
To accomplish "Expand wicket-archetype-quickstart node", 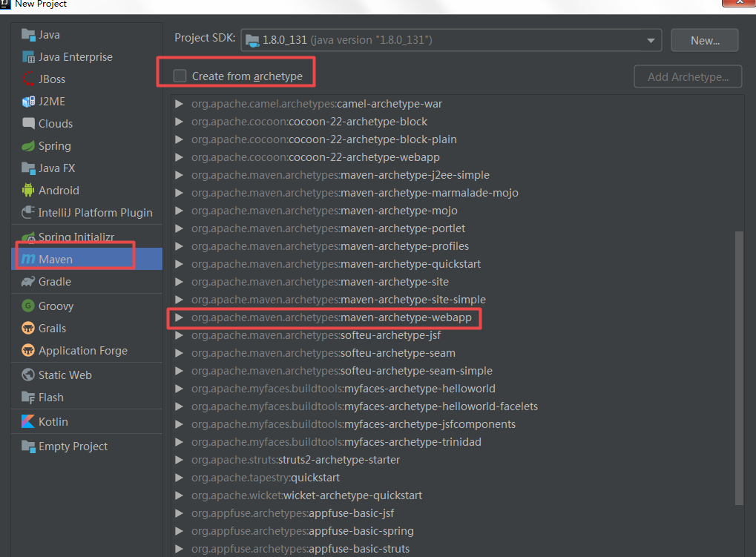I will click(179, 495).
